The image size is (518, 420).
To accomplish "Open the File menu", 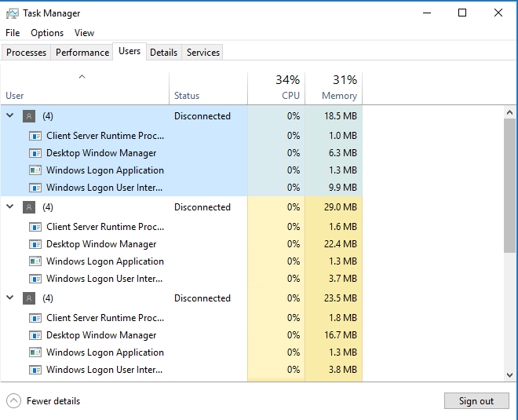I will point(13,33).
